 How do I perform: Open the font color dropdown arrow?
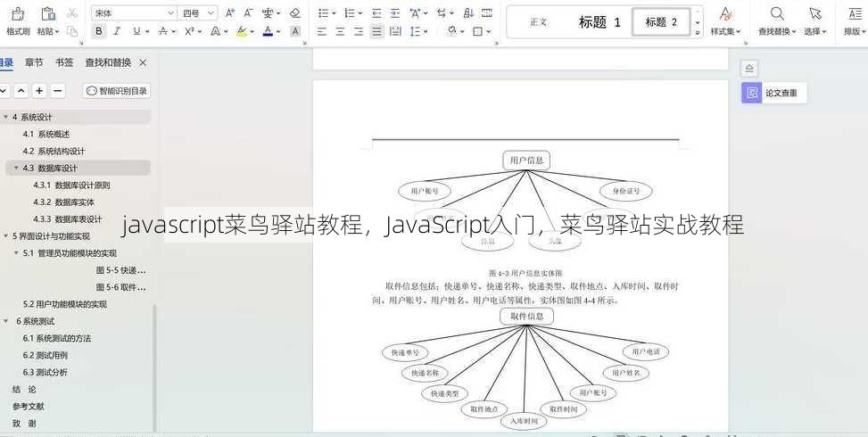pos(278,32)
